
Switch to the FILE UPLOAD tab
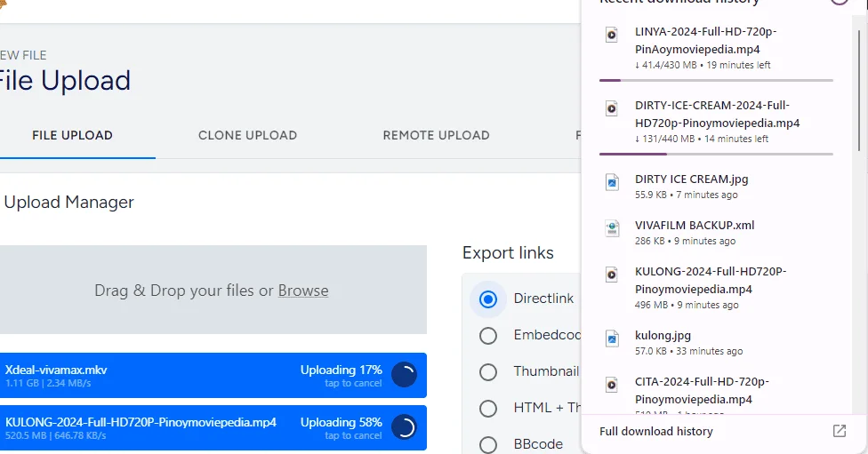[x=72, y=135]
